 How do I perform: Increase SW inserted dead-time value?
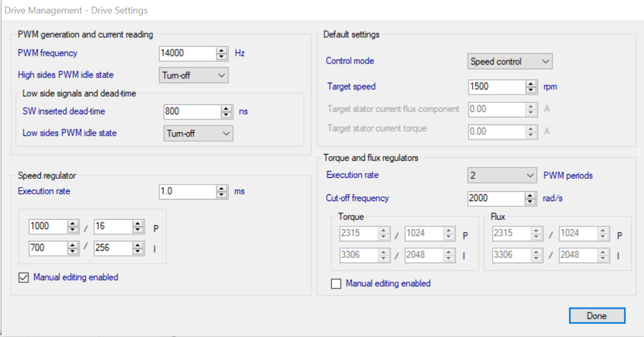point(226,108)
